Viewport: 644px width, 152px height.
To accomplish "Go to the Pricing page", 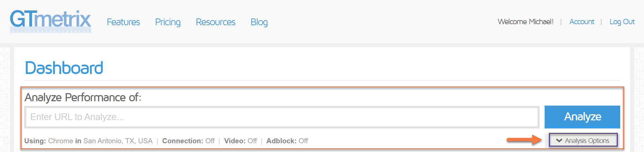I will coord(168,22).
